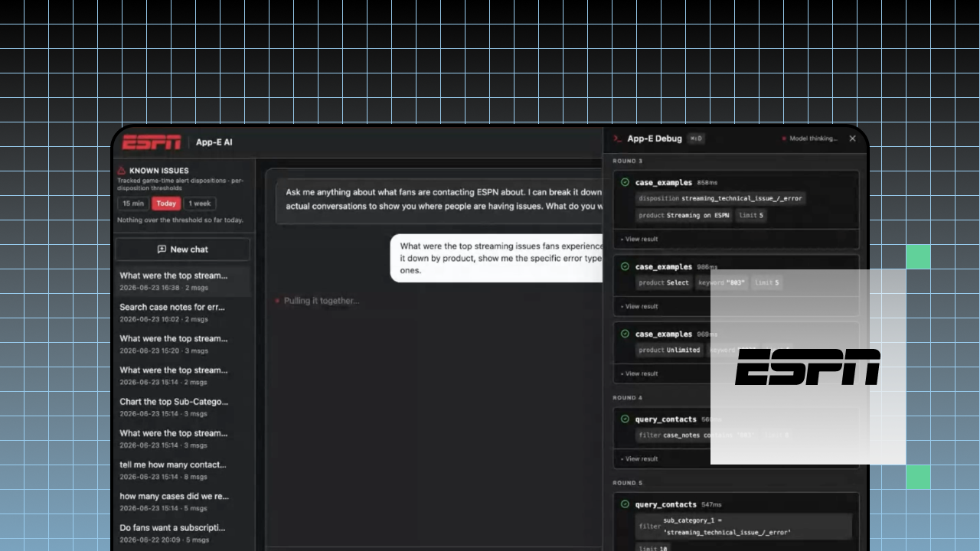Click the assistant's 'Ask me anything' intro message

pyautogui.click(x=439, y=199)
